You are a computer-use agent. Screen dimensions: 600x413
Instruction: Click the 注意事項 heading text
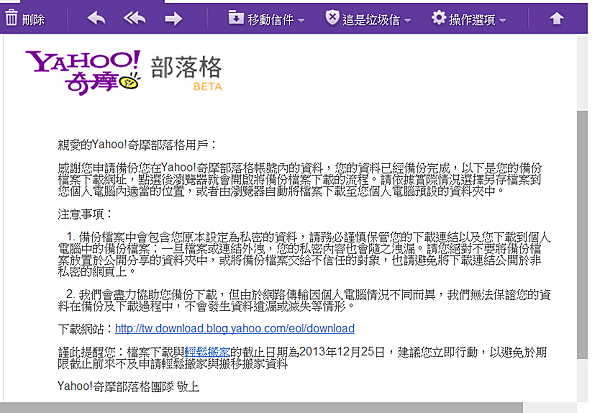(84, 214)
